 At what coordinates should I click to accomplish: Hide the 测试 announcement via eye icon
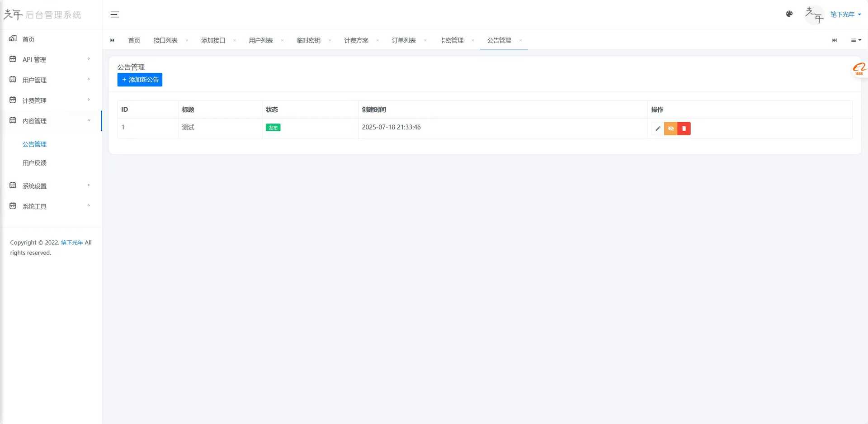tap(671, 129)
